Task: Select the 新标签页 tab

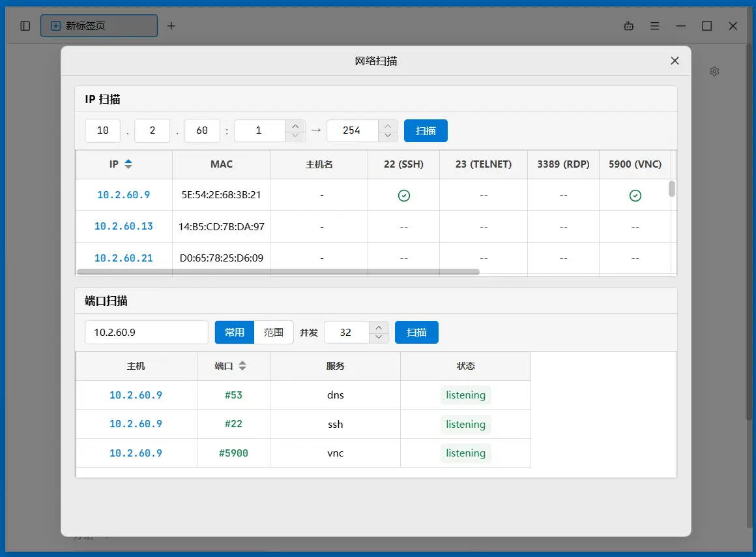Action: [x=99, y=25]
